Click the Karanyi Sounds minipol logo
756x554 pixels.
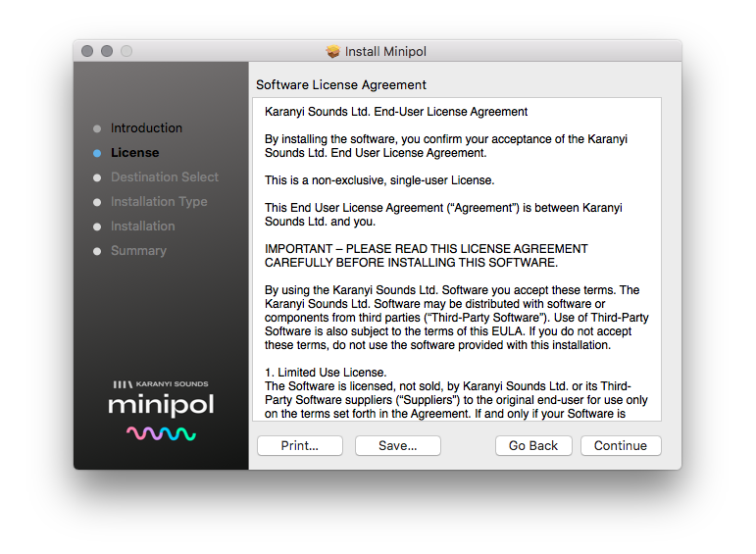(161, 410)
